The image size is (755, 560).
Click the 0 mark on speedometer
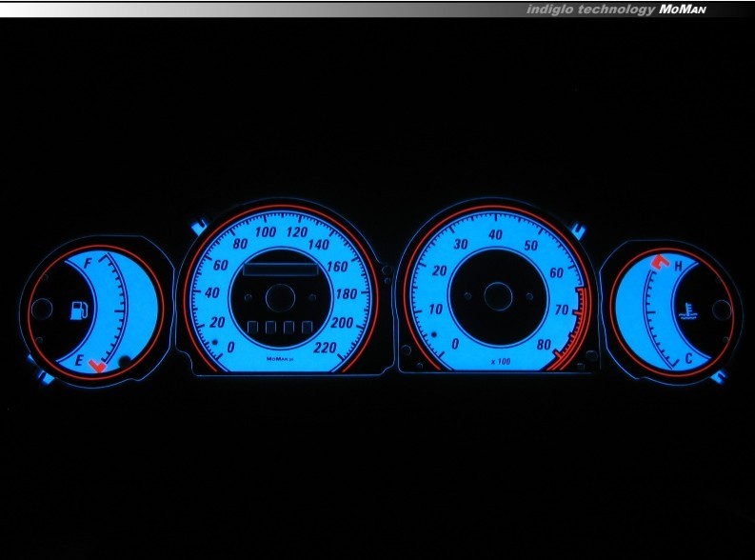[230, 349]
